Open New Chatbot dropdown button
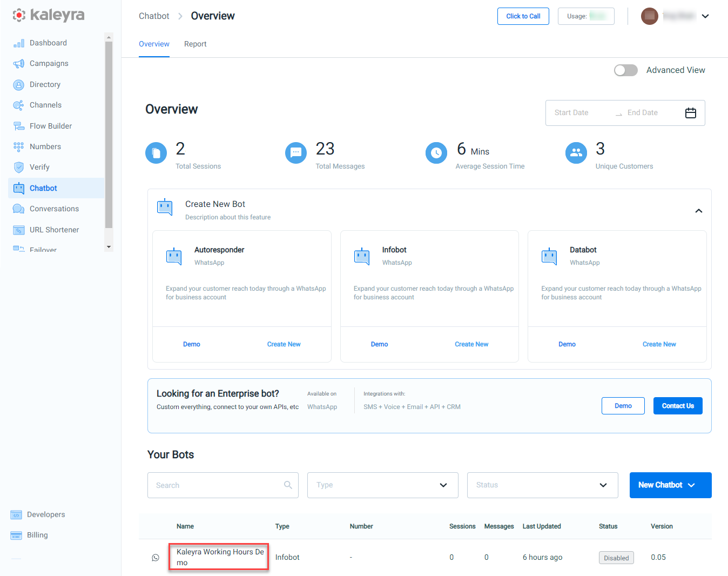The image size is (728, 576). tap(671, 485)
